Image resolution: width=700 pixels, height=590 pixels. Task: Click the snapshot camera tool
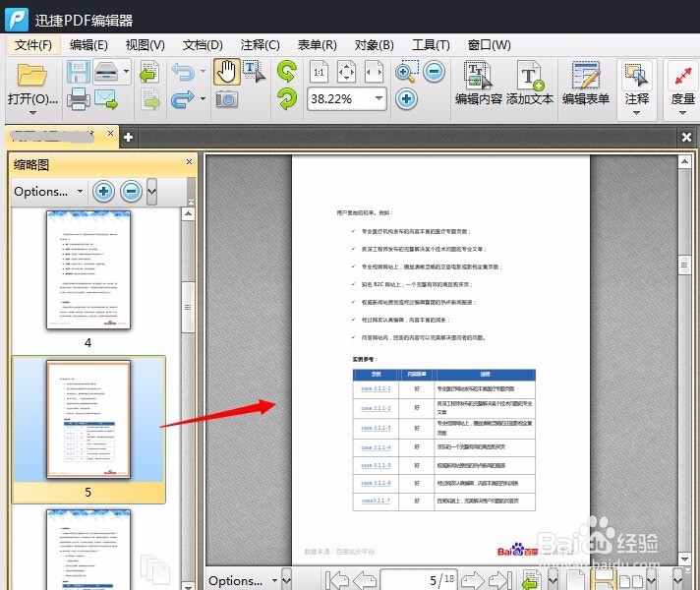(x=227, y=99)
